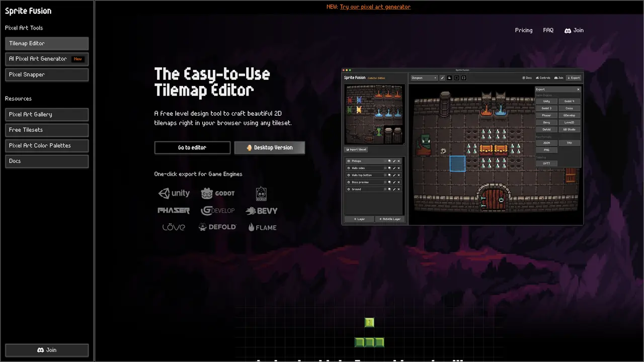Open AI Pixel Art Generator tool
The height and width of the screenshot is (362, 644).
(x=47, y=59)
